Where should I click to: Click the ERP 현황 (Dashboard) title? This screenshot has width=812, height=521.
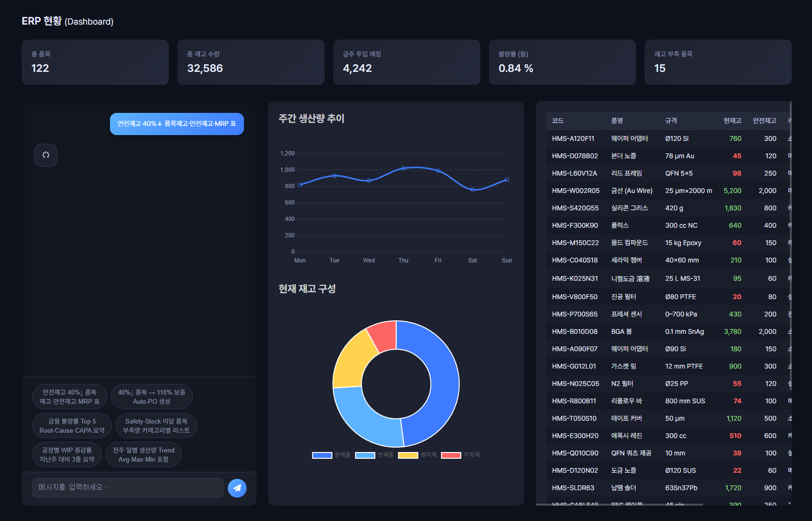click(68, 21)
